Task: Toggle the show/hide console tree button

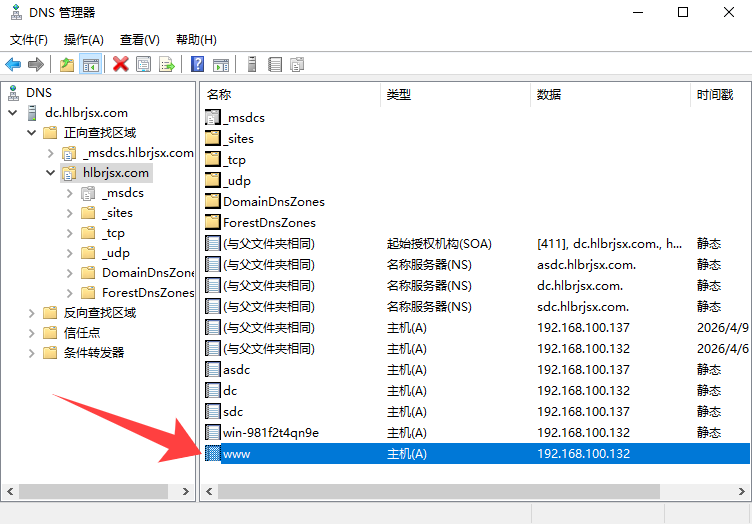Action: pyautogui.click(x=91, y=64)
